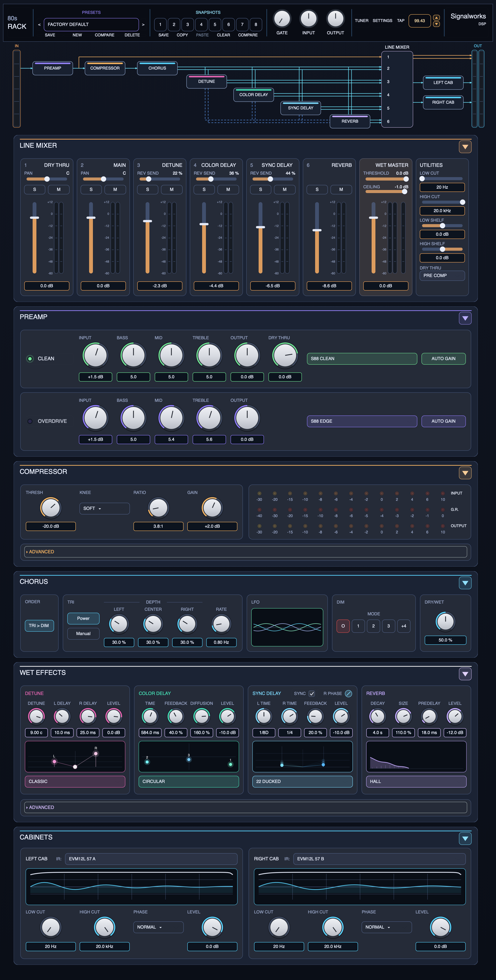Adjust the Detune L DELAY knob

click(62, 716)
